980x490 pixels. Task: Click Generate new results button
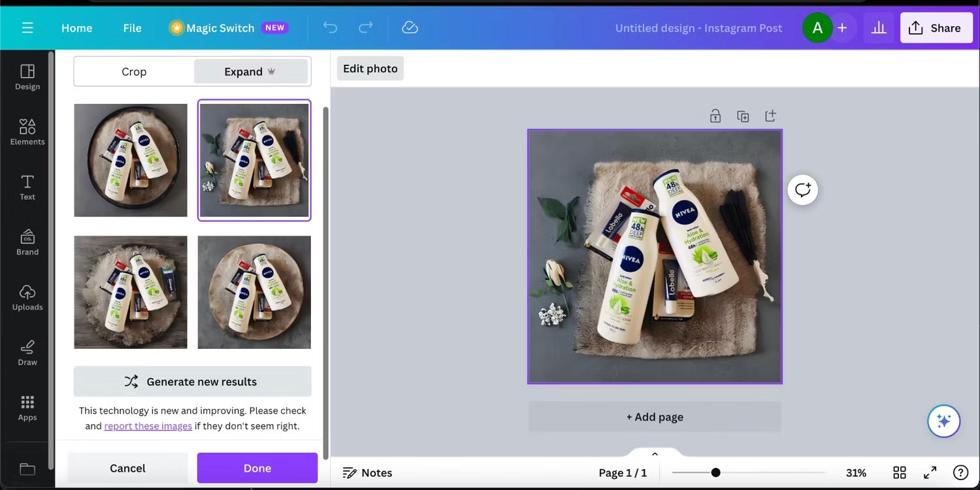click(192, 382)
